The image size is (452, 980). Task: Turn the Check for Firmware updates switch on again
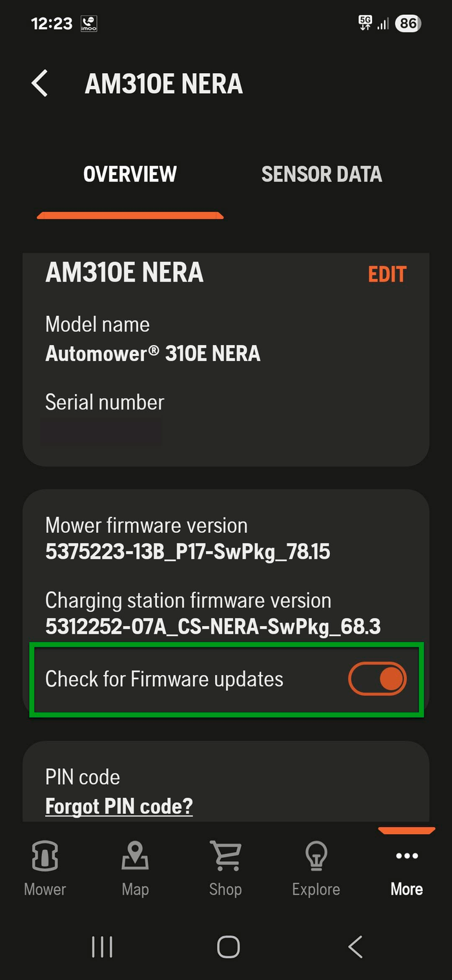pos(377,678)
